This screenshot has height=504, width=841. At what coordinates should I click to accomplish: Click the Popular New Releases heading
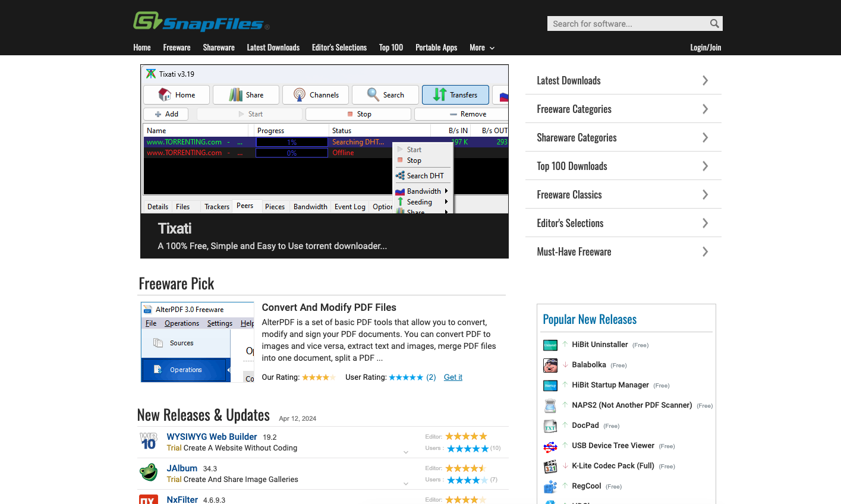590,320
